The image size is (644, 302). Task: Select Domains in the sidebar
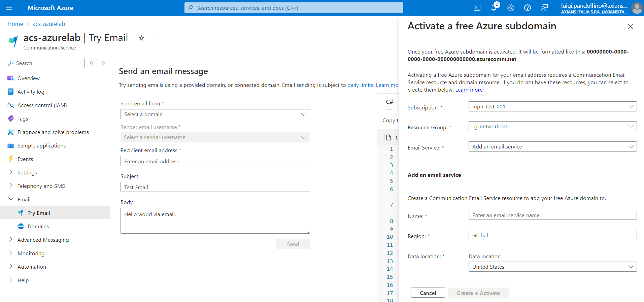coord(38,226)
